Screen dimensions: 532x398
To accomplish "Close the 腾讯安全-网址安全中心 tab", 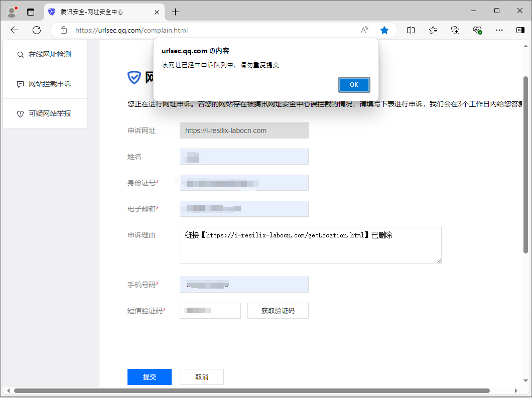I will pyautogui.click(x=157, y=12).
